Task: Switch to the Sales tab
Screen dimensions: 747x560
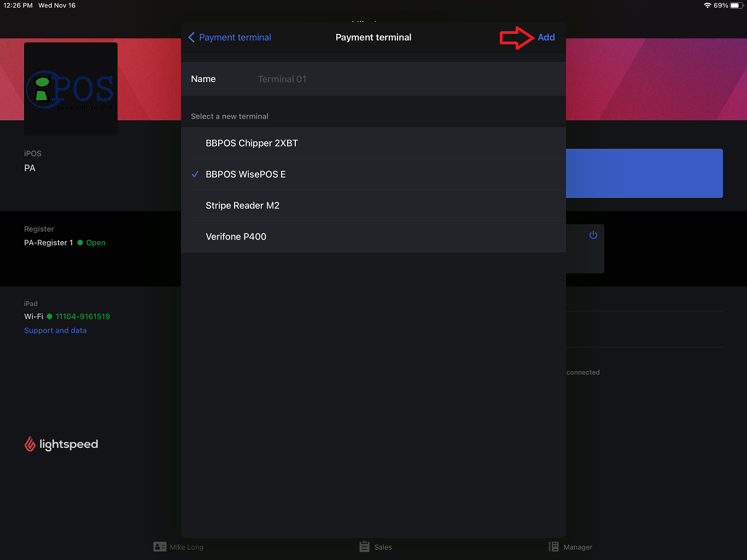Action: coord(376,547)
